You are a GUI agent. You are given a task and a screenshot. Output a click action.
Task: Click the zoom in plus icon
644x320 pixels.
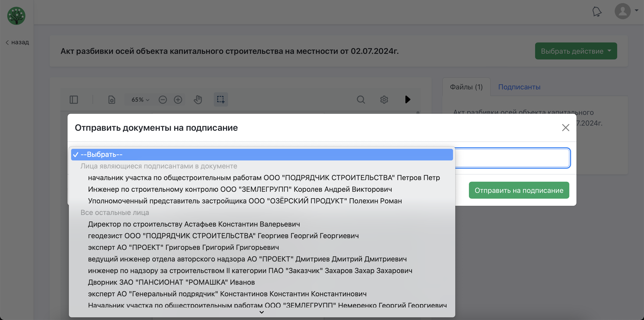click(178, 100)
